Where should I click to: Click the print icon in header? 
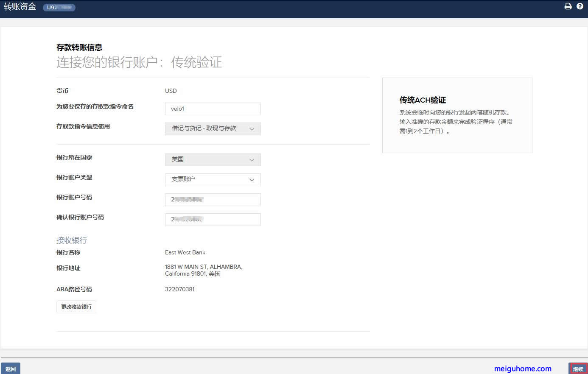[568, 6]
